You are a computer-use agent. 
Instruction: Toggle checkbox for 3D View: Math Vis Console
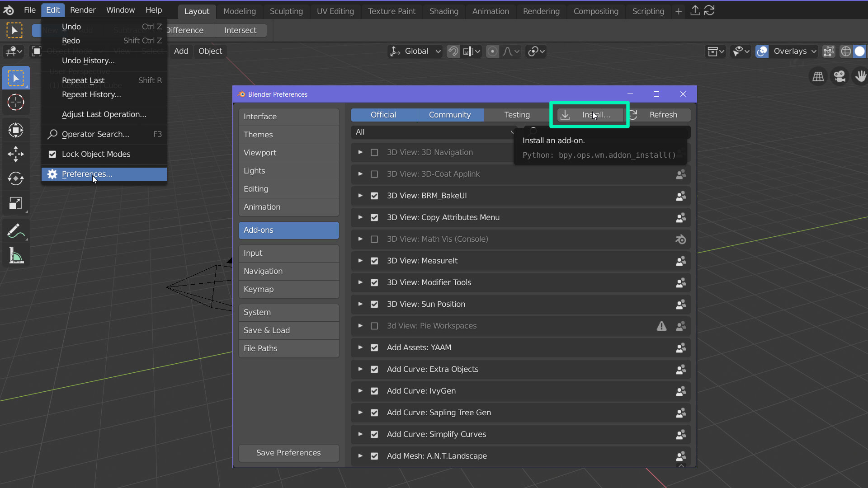pyautogui.click(x=374, y=239)
